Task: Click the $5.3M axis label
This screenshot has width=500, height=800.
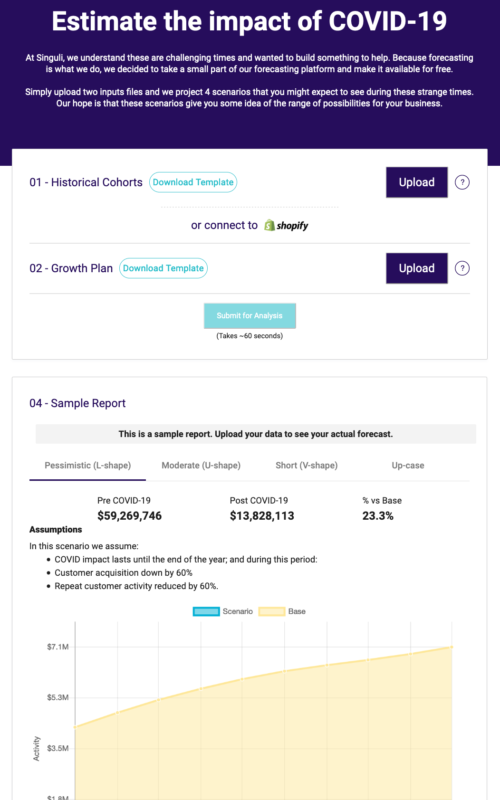Action: click(x=58, y=697)
